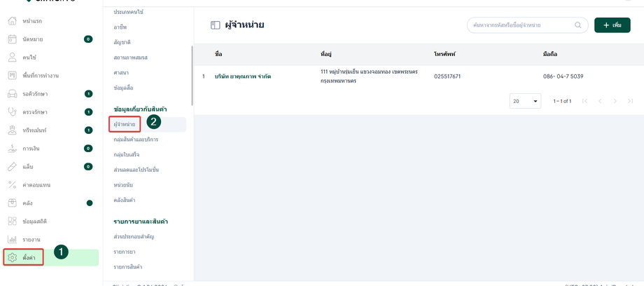This screenshot has width=644, height=286.
Task: Click the green dot badge beside คลัง
Action: 90,203
